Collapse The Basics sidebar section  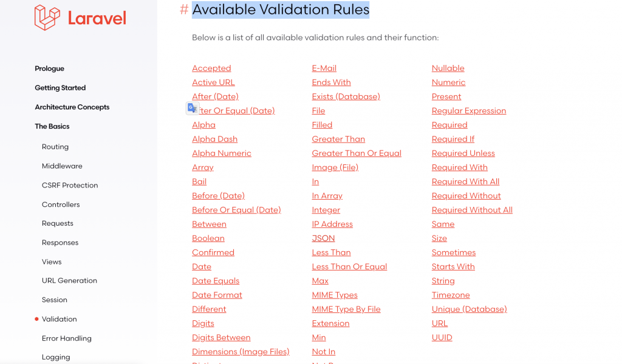pyautogui.click(x=52, y=126)
